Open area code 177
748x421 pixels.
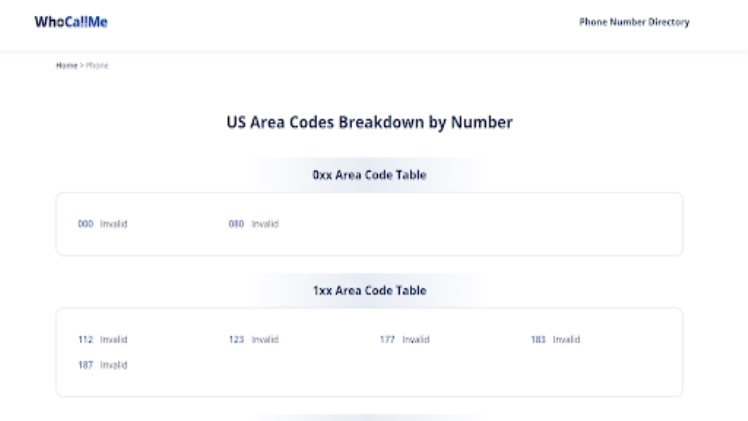[x=387, y=340]
